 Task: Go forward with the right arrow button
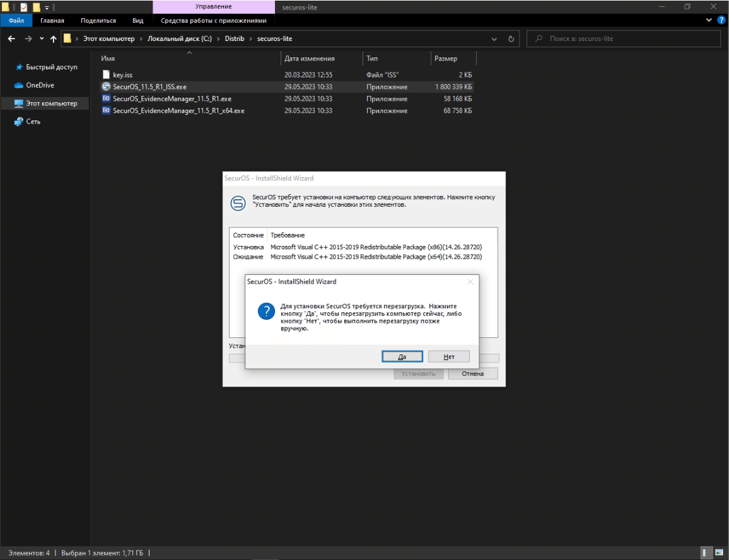[x=28, y=39]
